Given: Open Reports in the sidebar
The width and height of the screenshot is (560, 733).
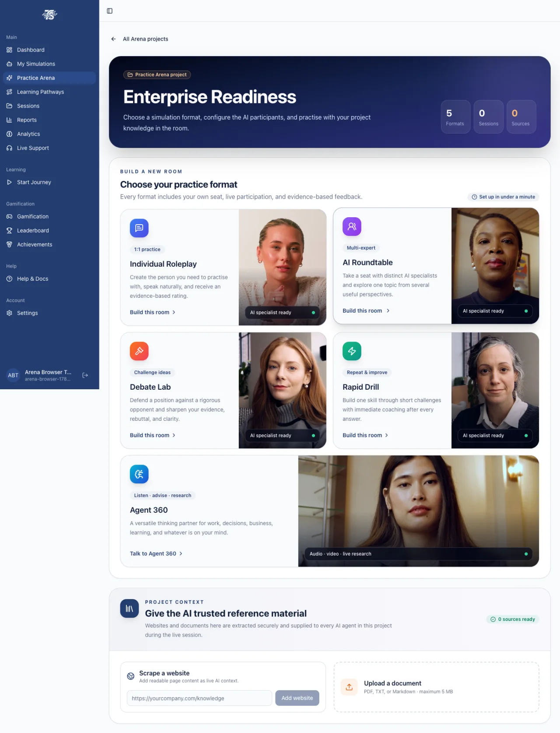Looking at the screenshot, I should coord(49,120).
